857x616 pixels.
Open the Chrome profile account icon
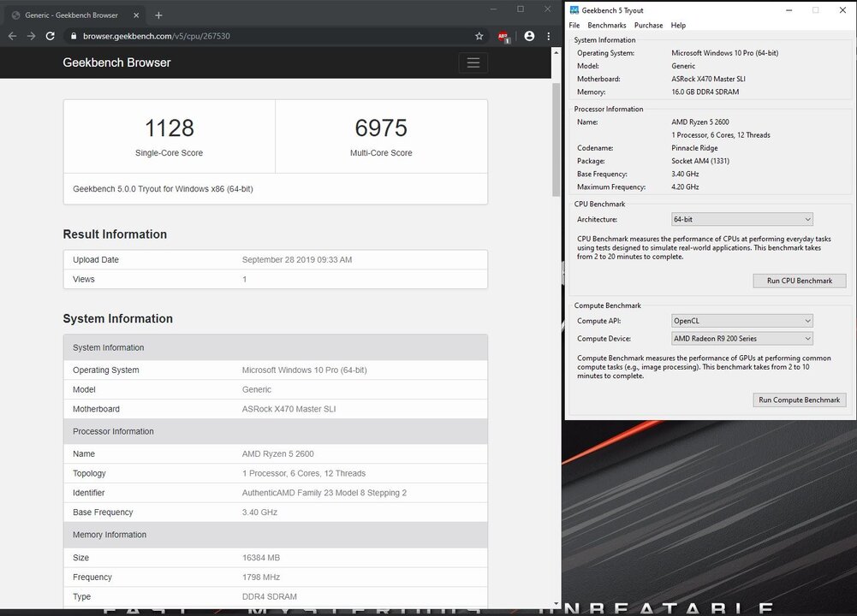coord(529,36)
